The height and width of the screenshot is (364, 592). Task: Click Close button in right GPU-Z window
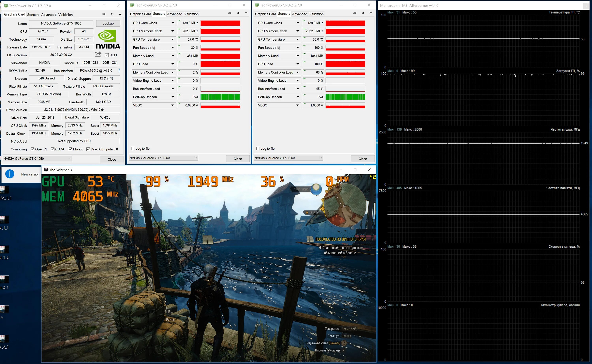363,159
